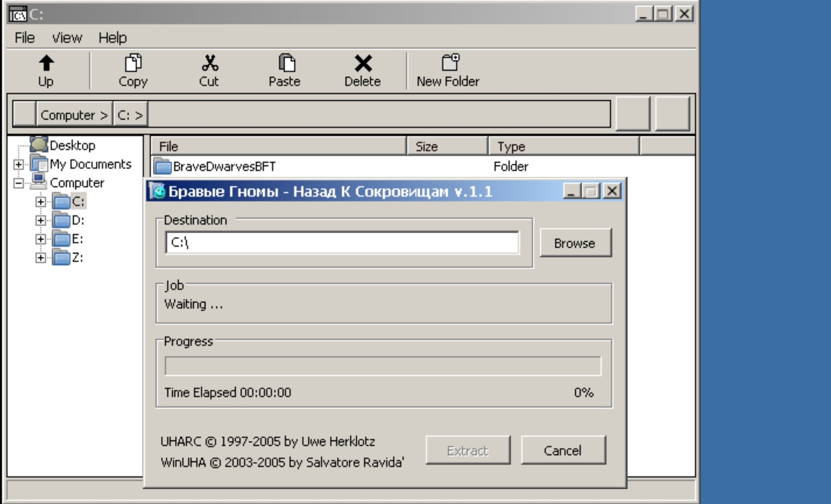831x504 pixels.
Task: Select C: drive folder icon in tree
Action: (61, 202)
